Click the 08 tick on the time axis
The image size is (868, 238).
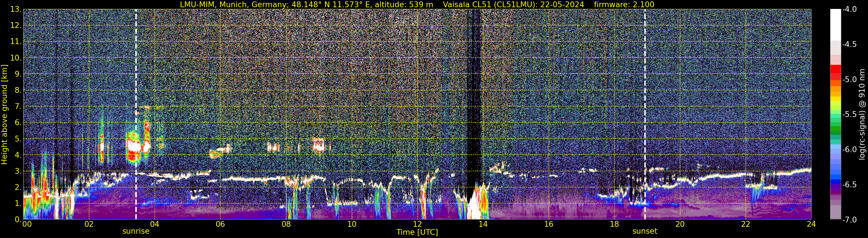click(286, 224)
